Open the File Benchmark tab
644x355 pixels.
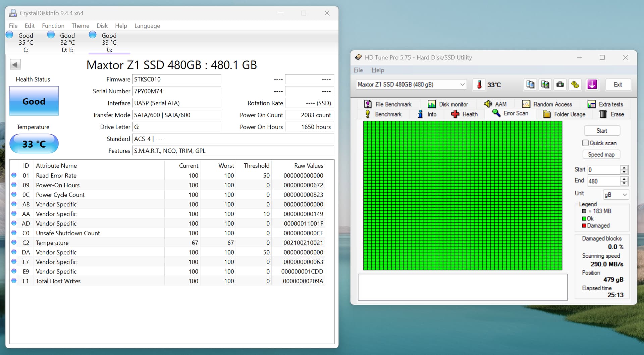coord(388,104)
